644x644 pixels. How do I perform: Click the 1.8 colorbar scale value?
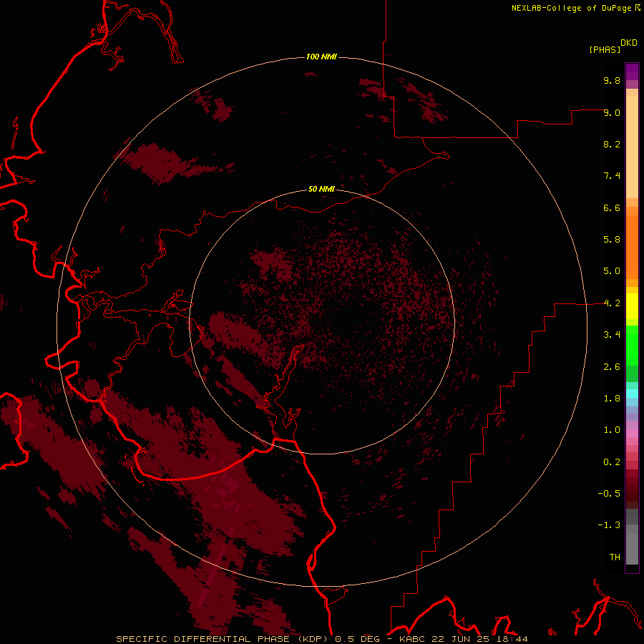click(612, 399)
